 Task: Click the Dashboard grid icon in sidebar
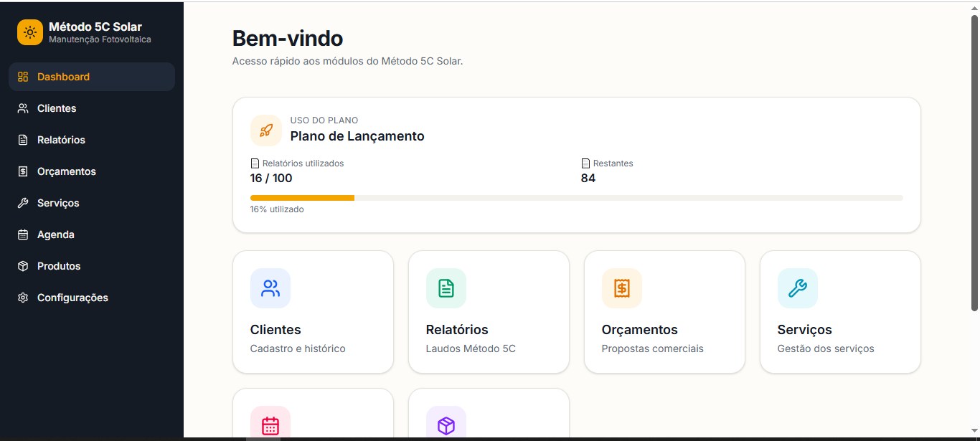click(x=23, y=77)
